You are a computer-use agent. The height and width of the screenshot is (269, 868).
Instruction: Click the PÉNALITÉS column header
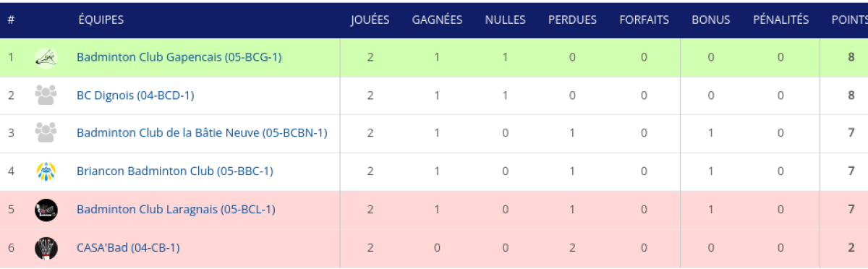point(780,20)
